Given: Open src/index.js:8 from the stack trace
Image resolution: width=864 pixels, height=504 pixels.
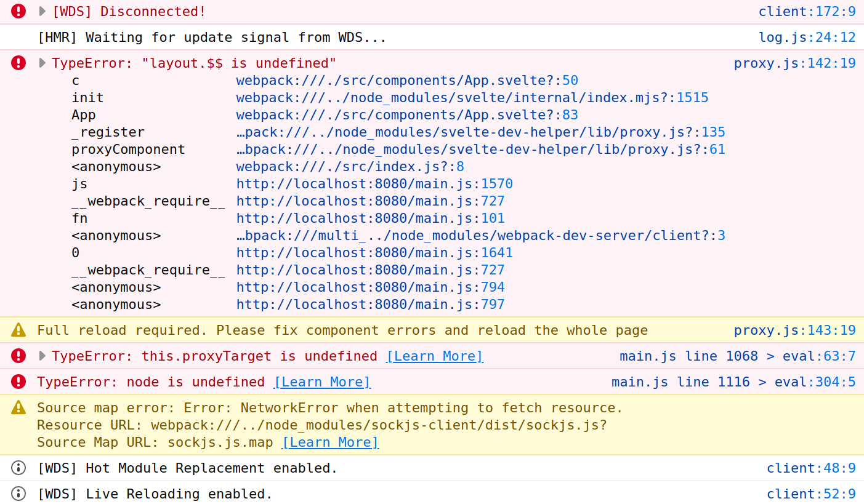Looking at the screenshot, I should (x=349, y=166).
